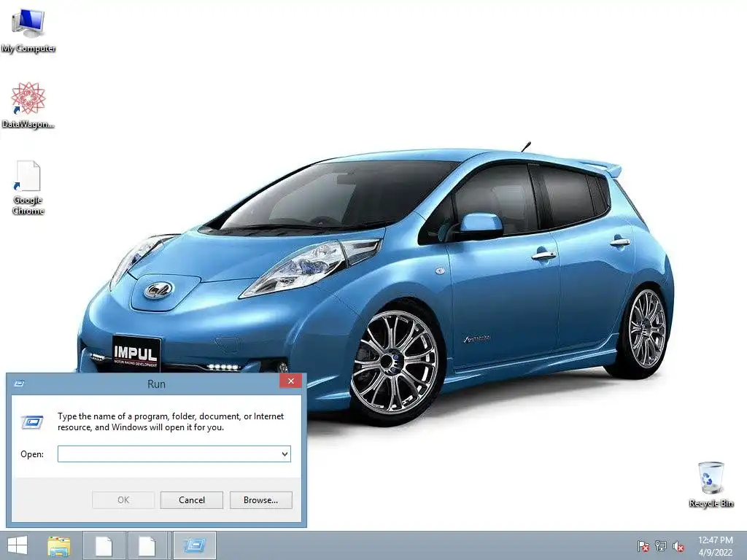Select the DataWagon desktop shortcut

point(28,106)
